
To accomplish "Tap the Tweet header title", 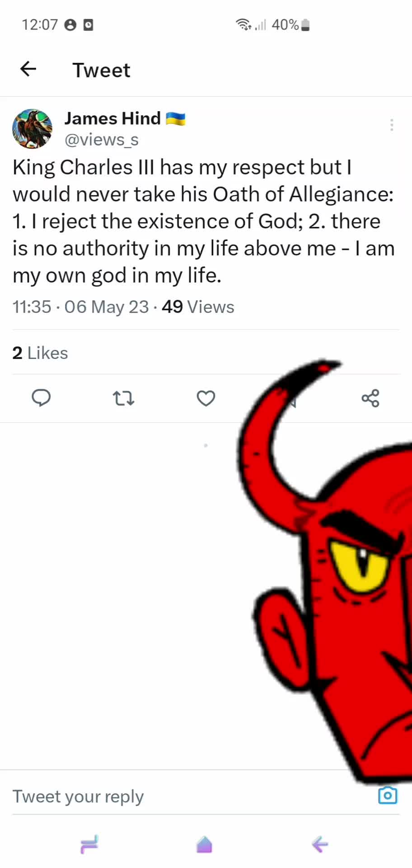I will click(101, 70).
